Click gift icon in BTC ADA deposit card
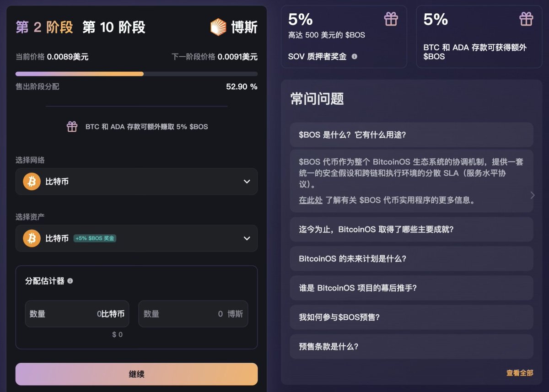 526,19
